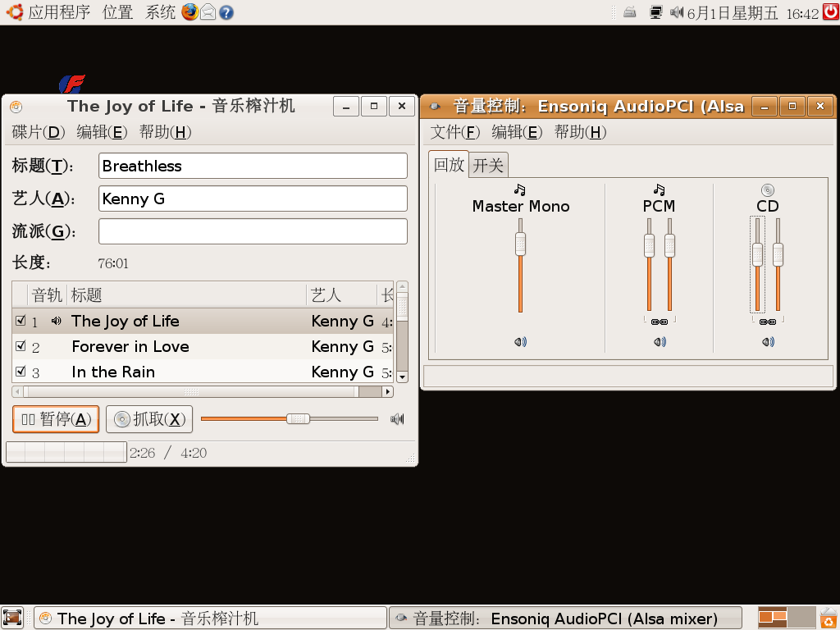Viewport: 840px width, 630px height.
Task: Open the help icon in top panel
Action: (x=226, y=12)
